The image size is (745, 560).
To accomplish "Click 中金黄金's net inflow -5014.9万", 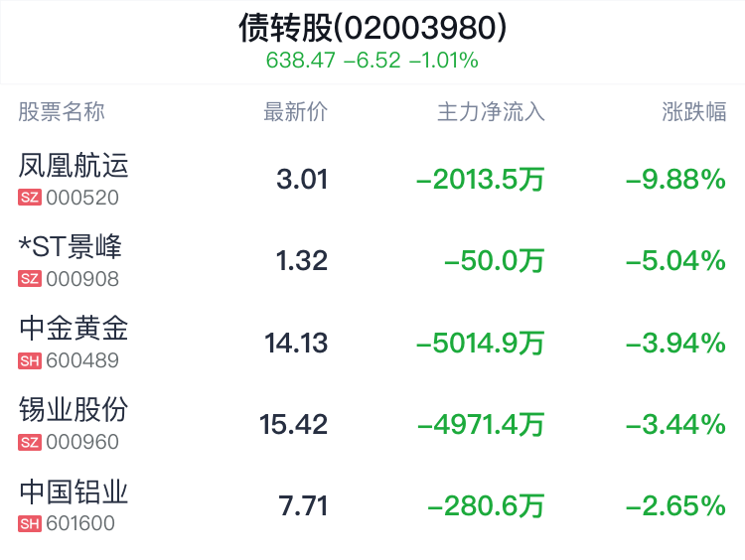I will 481,344.
